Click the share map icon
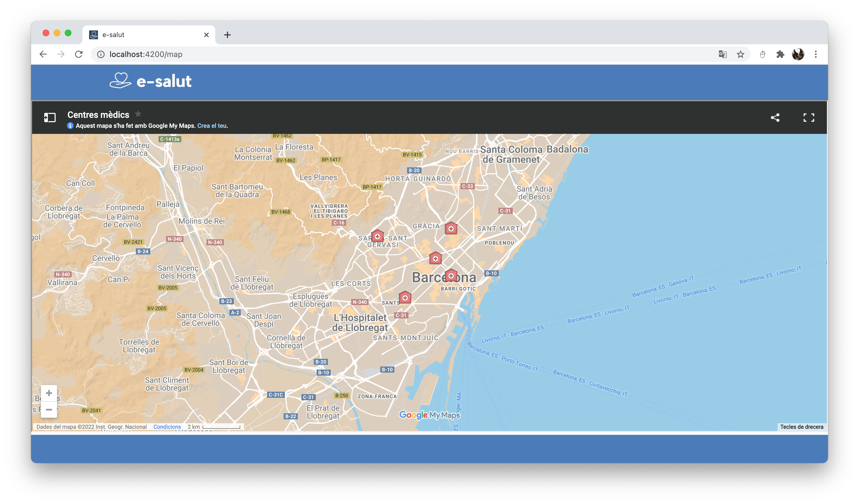Image resolution: width=859 pixels, height=504 pixels. (x=775, y=118)
